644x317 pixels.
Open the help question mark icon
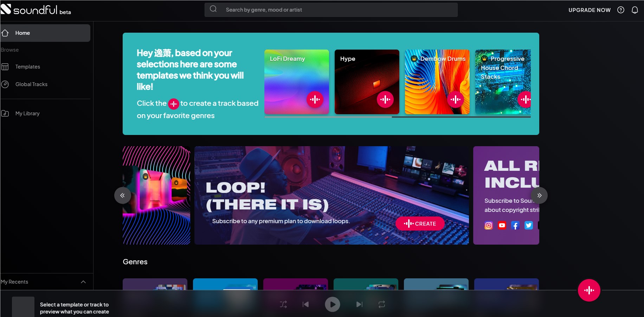621,10
